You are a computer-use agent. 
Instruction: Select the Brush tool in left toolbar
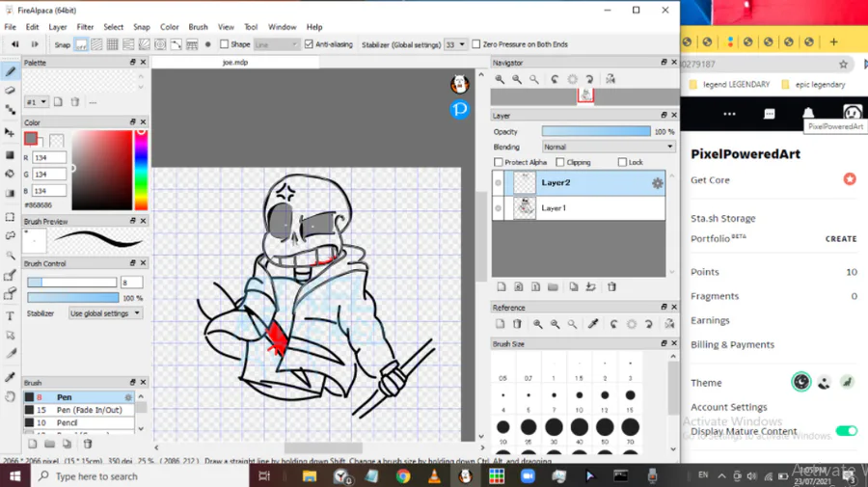click(10, 71)
